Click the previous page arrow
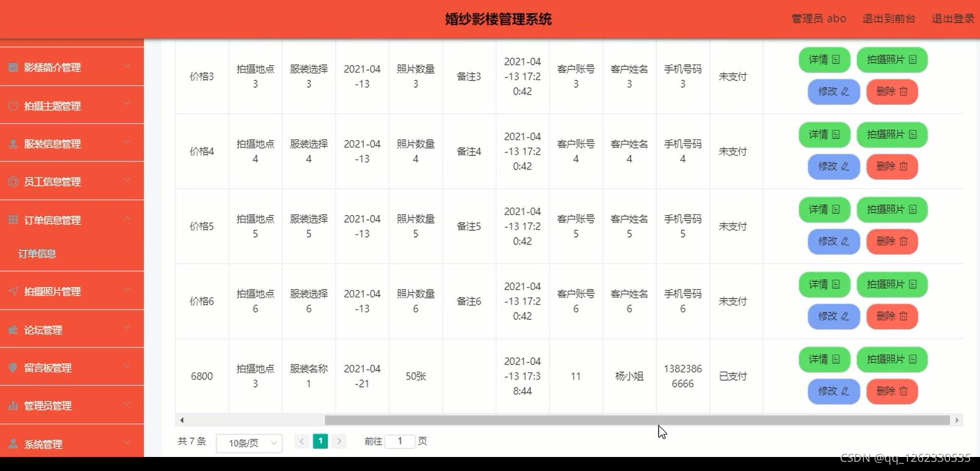The width and height of the screenshot is (980, 471). click(x=301, y=441)
